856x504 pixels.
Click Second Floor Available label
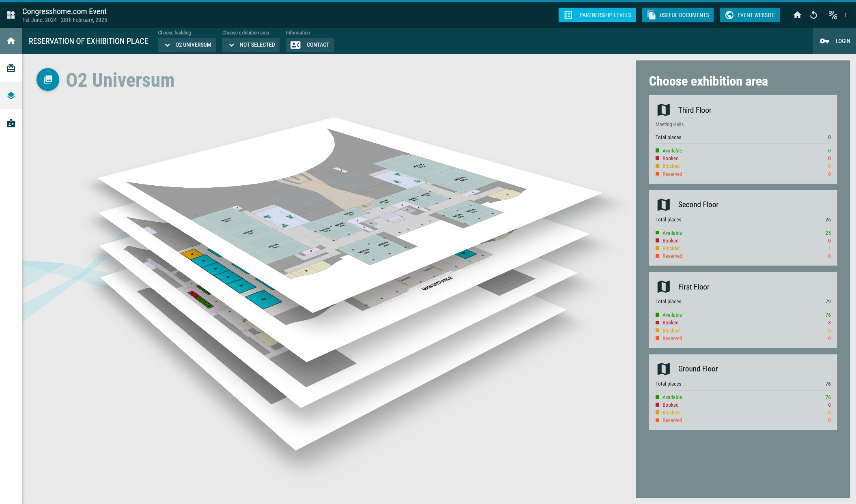click(672, 233)
